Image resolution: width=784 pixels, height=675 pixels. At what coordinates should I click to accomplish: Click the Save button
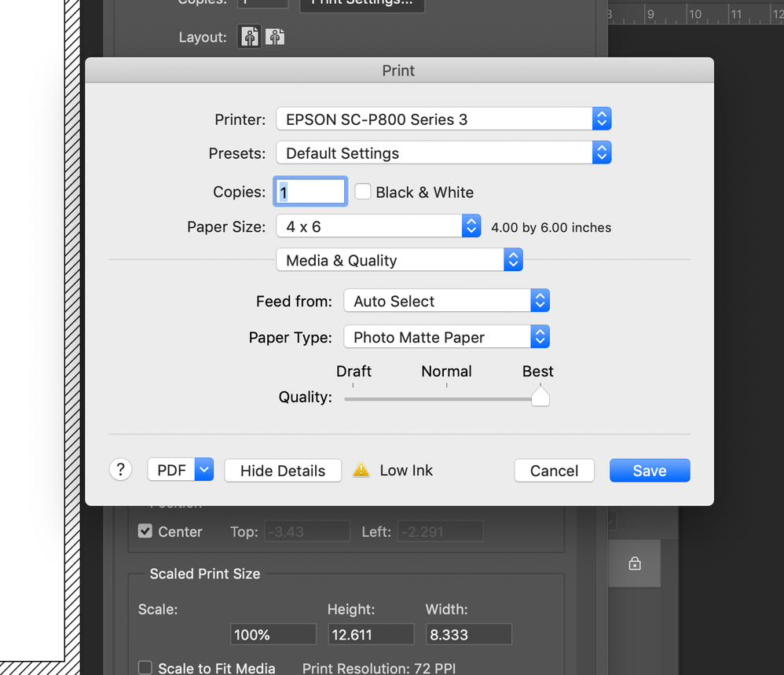point(650,471)
